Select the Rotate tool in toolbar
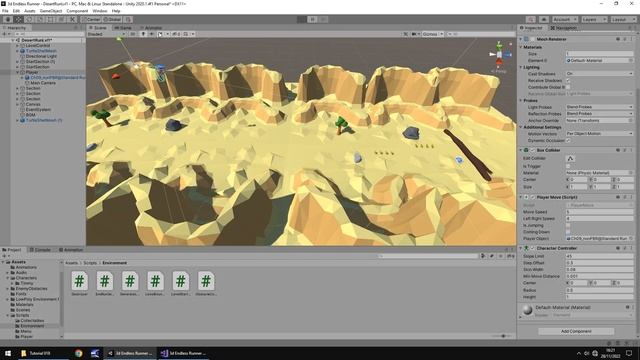 [29, 19]
